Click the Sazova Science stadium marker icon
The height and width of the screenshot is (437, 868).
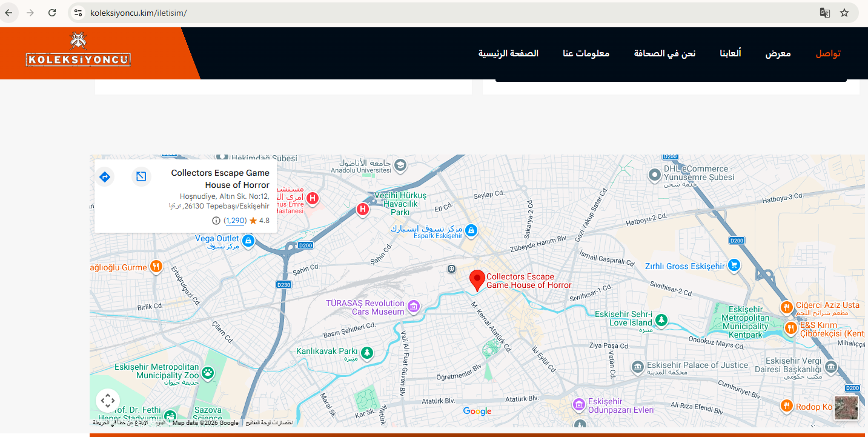[x=170, y=416]
